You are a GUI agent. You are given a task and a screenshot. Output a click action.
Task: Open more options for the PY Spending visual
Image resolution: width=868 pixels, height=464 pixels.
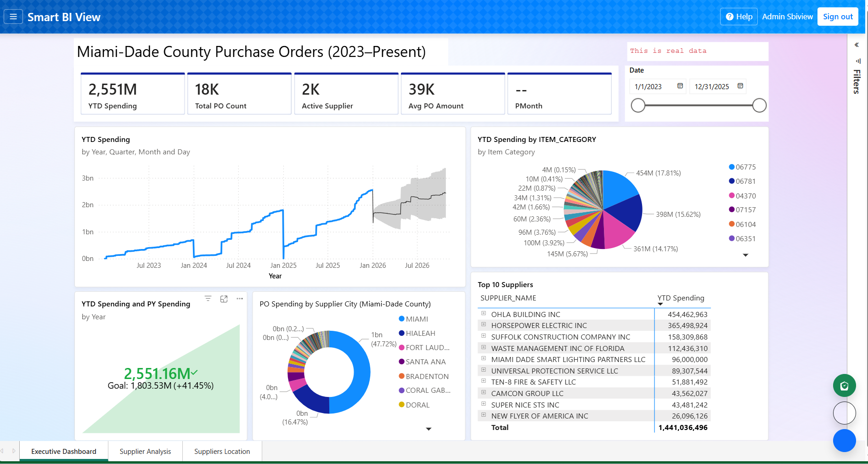point(239,299)
